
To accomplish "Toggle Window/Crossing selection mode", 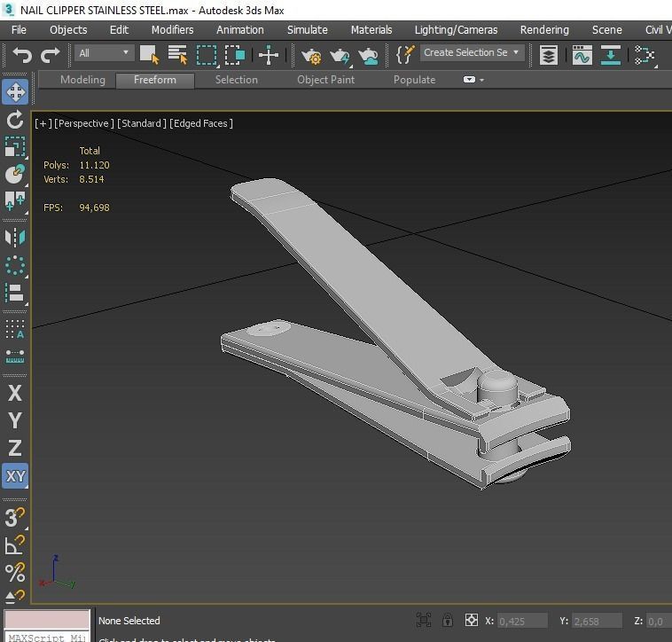I will (234, 55).
